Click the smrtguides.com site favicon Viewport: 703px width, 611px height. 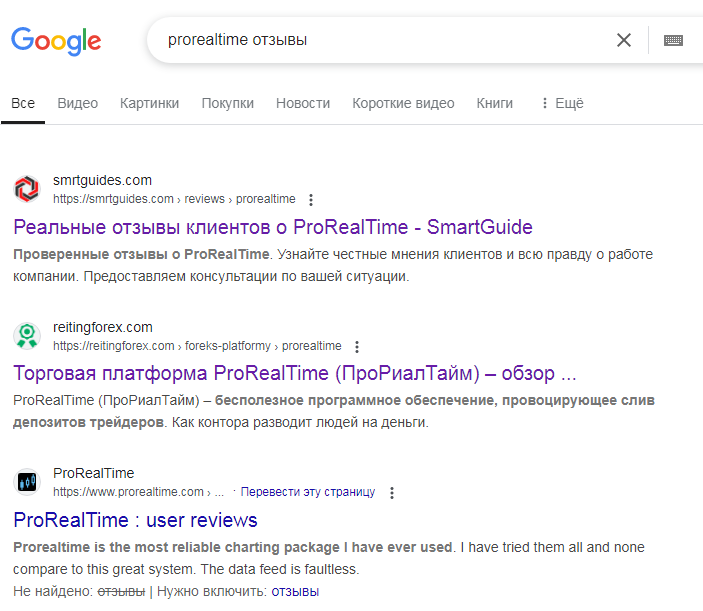pyautogui.click(x=27, y=189)
